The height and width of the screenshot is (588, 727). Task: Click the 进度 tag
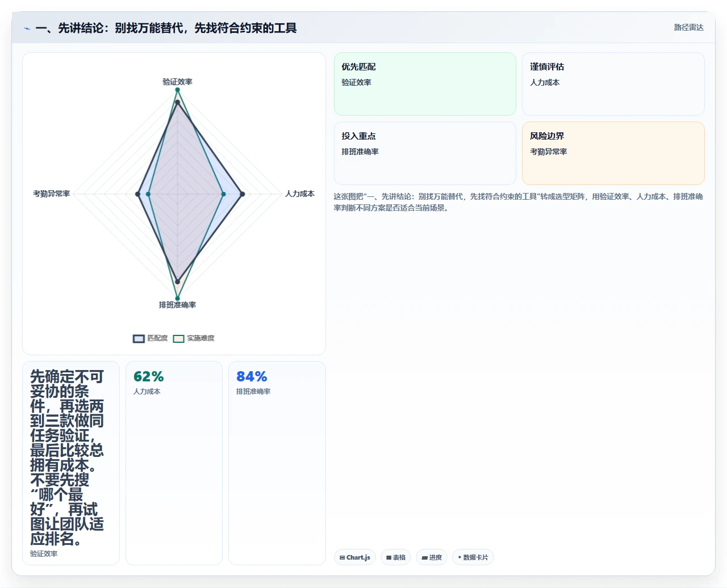point(432,557)
